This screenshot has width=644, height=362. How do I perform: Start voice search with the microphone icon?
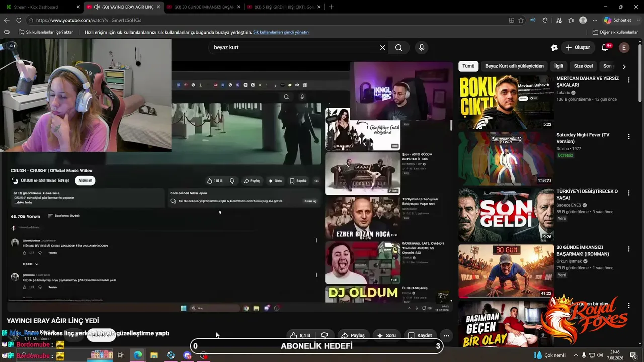pyautogui.click(x=422, y=47)
